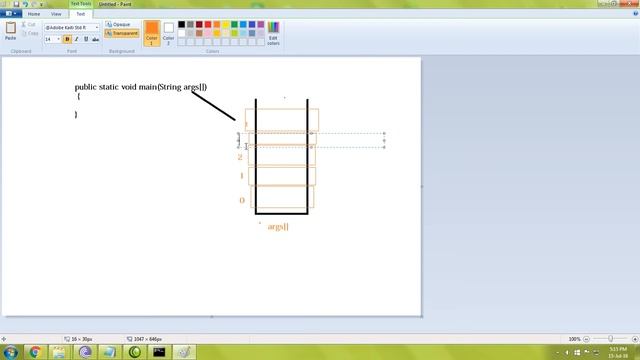Pick the black color swatch

(x=182, y=24)
